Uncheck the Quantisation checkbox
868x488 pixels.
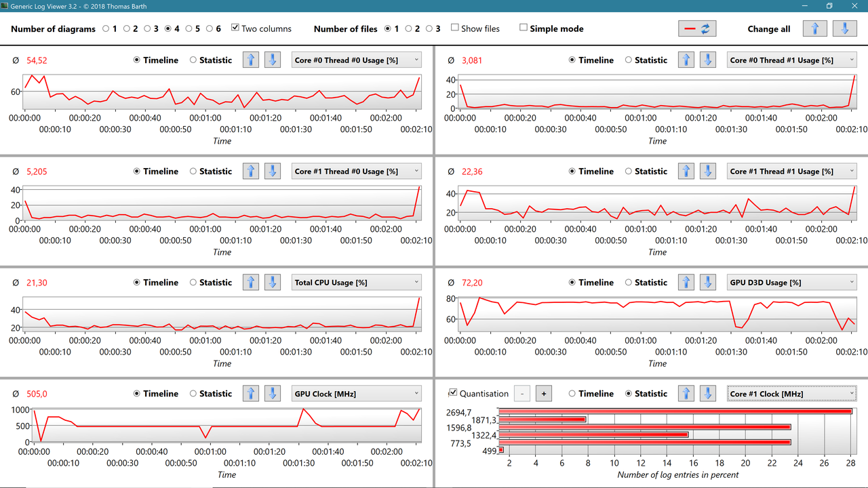(x=453, y=393)
